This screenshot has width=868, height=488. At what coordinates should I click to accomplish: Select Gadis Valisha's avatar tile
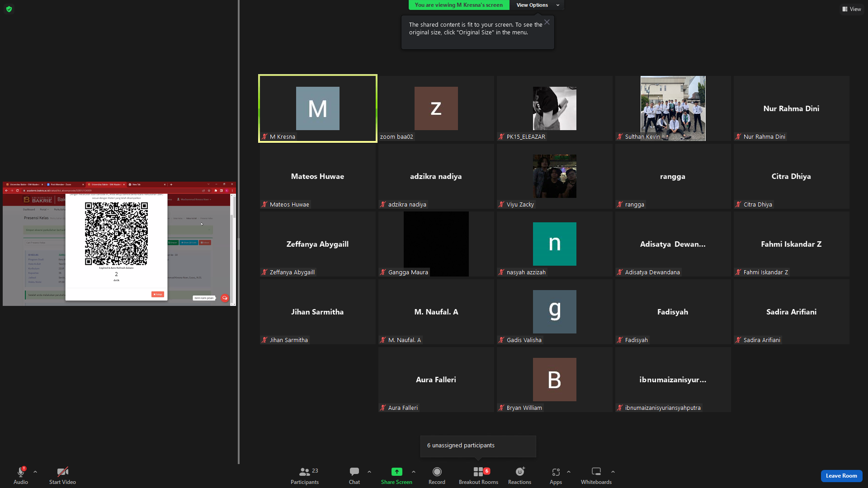click(x=554, y=312)
